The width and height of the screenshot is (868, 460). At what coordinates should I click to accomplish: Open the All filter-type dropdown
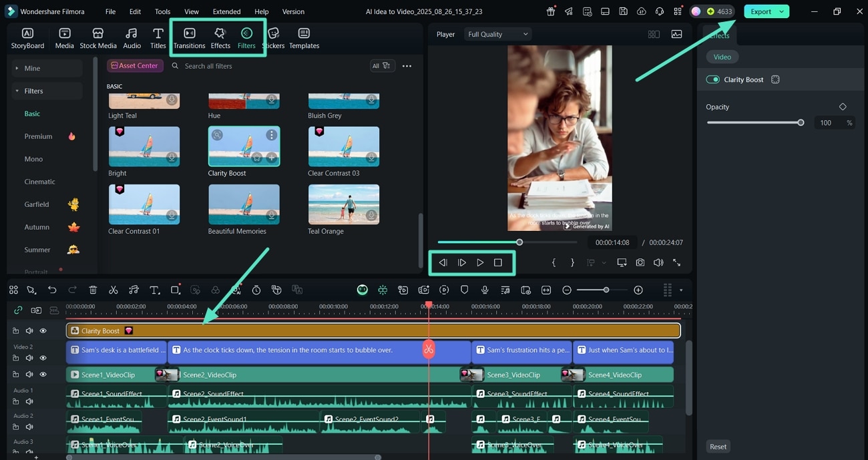(x=382, y=65)
